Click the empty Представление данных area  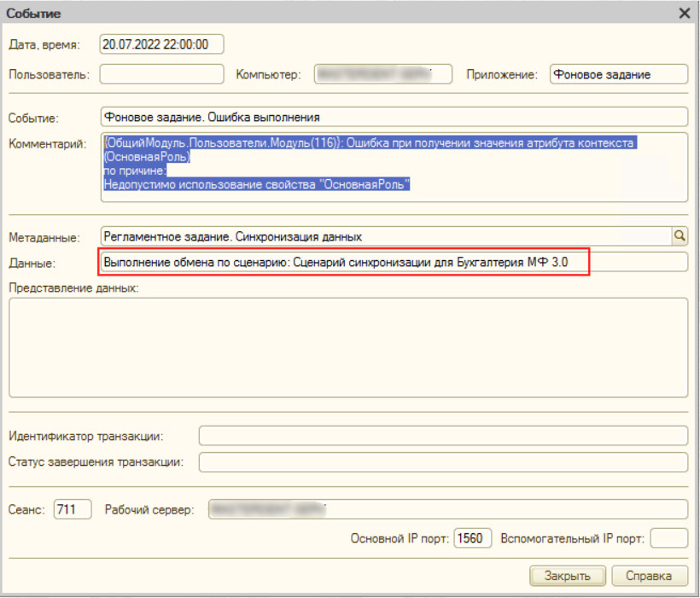click(348, 347)
